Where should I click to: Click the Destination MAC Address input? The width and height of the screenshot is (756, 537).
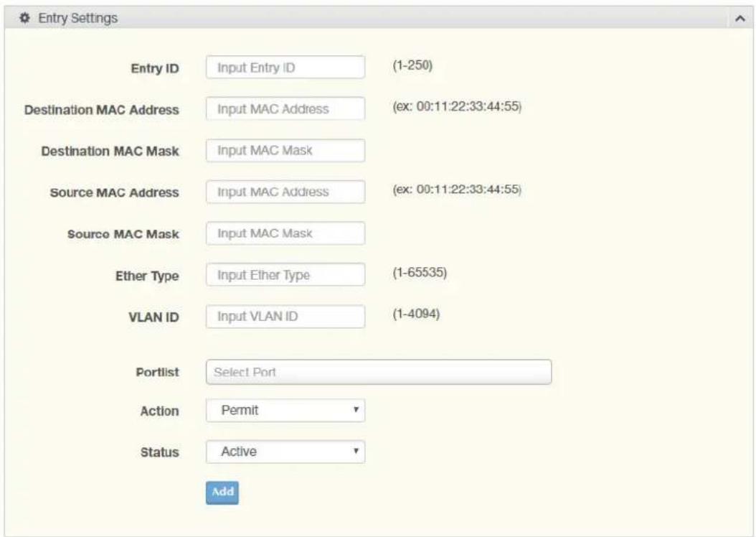tap(285, 108)
